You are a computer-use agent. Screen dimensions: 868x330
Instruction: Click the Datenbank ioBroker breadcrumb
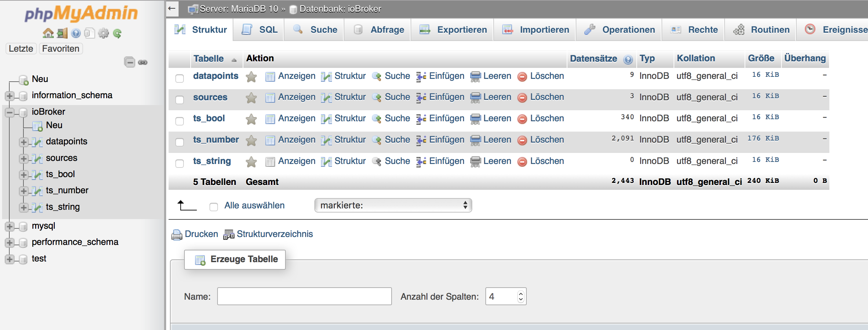click(340, 9)
